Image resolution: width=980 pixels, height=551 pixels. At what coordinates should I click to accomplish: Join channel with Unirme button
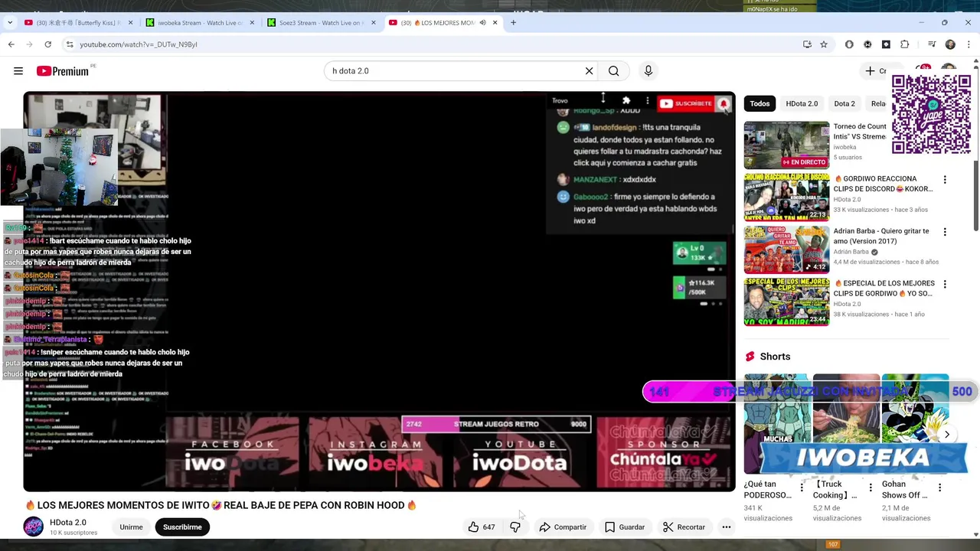pos(131,527)
